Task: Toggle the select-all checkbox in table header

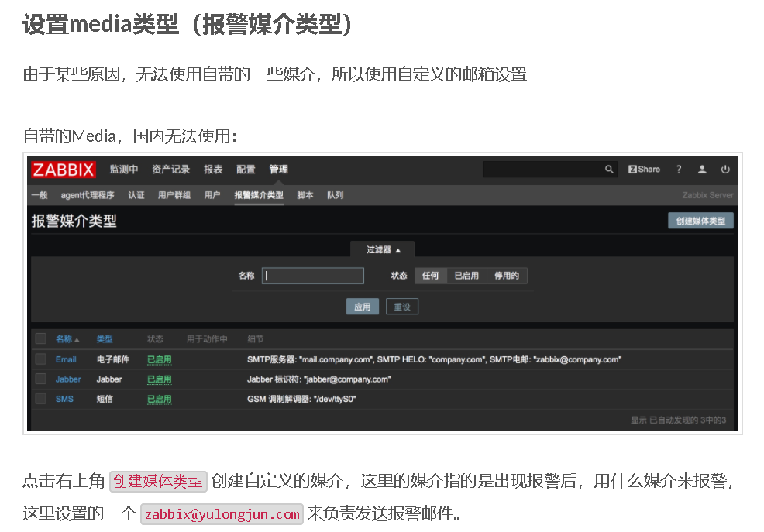Action: [x=41, y=338]
